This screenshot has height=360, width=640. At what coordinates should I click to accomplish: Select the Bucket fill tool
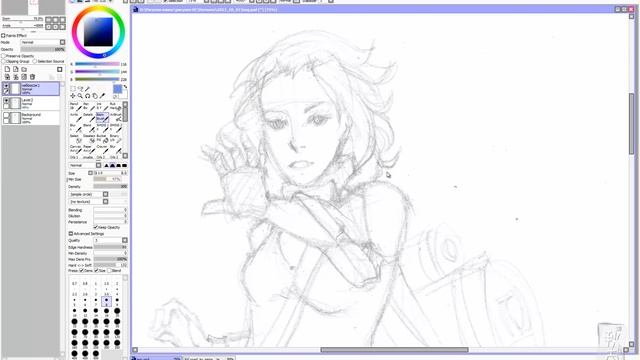click(x=102, y=138)
